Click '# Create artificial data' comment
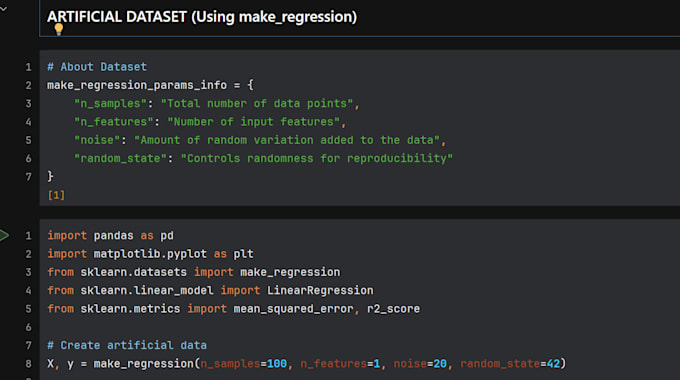This screenshot has height=380, width=680. (x=127, y=345)
